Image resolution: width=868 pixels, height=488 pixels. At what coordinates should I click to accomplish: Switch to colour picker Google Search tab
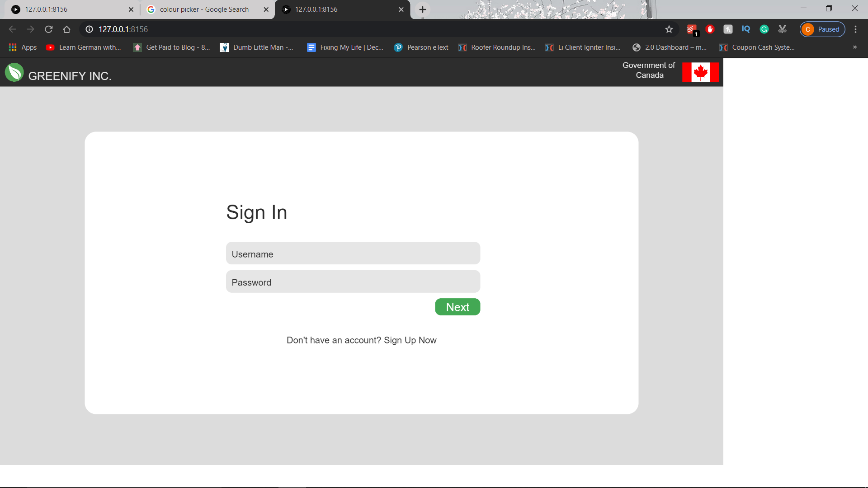pyautogui.click(x=204, y=9)
